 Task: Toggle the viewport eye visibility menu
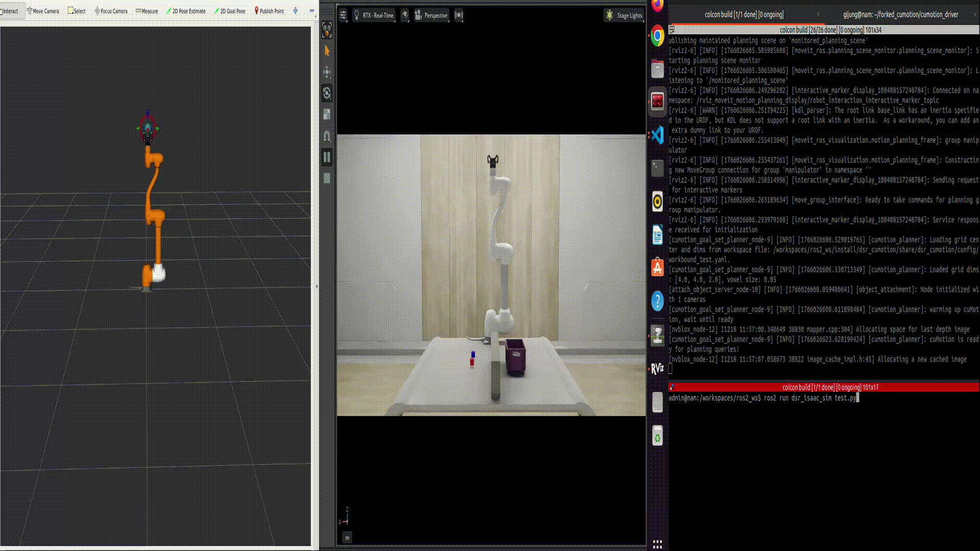(405, 15)
